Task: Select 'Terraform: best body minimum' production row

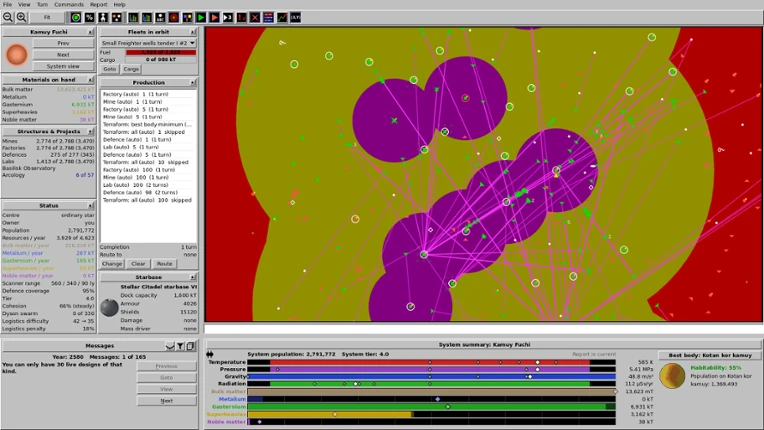Action: pyautogui.click(x=148, y=124)
